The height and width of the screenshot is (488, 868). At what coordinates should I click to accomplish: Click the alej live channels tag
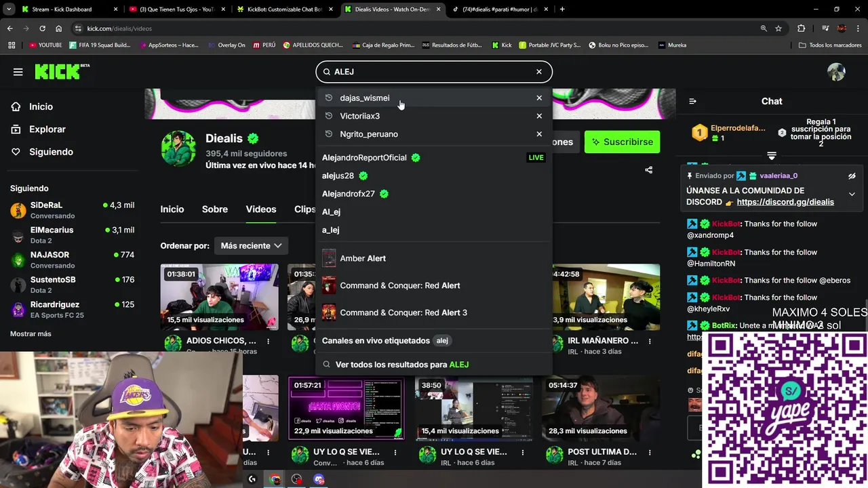(x=442, y=341)
